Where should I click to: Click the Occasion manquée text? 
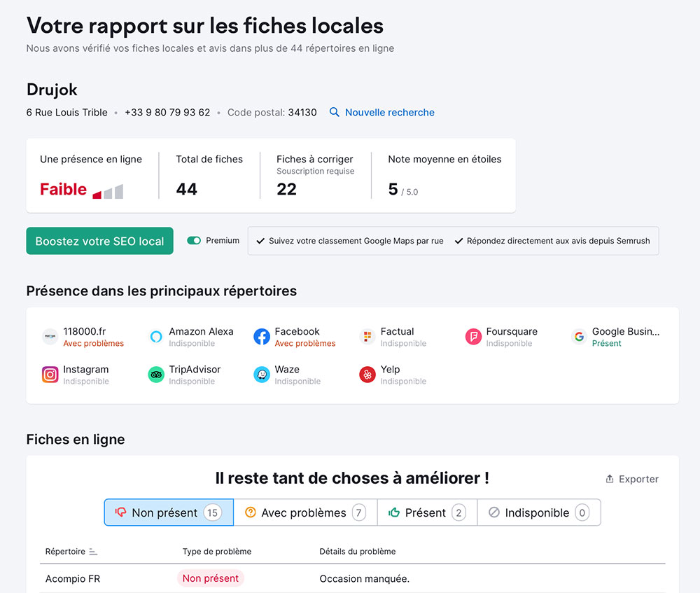tap(364, 579)
